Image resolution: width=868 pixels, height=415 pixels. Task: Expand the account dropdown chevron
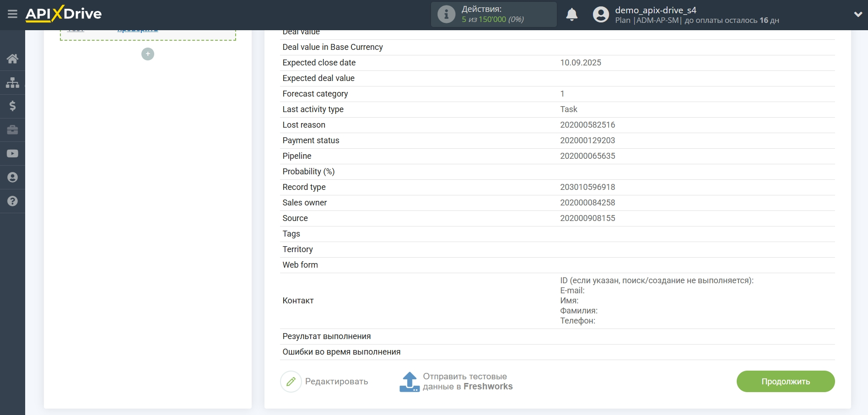[x=858, y=15]
